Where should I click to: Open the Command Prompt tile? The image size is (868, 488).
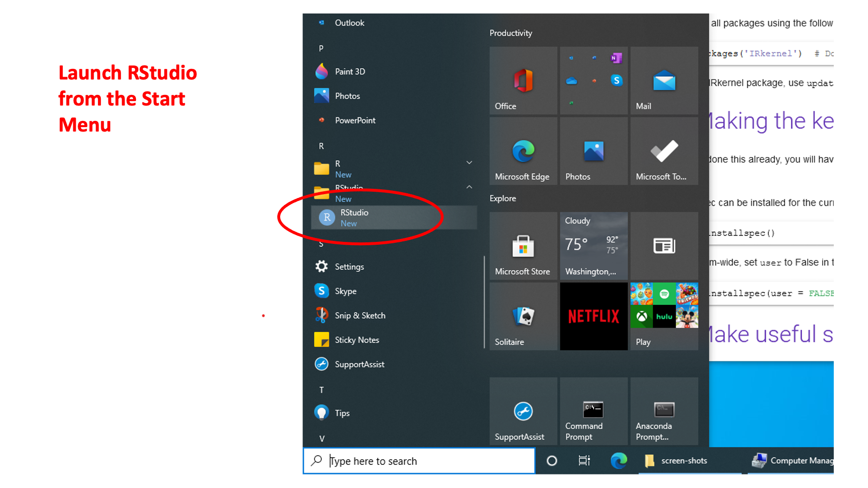[594, 411]
